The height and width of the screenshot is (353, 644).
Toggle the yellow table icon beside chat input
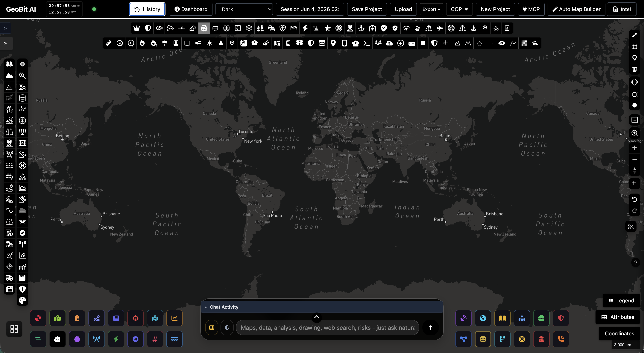coord(212,328)
